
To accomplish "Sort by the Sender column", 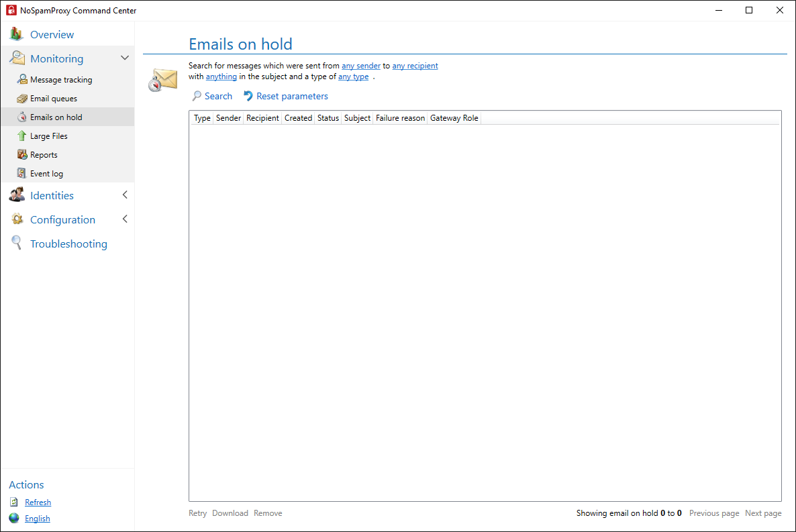I will (x=228, y=118).
